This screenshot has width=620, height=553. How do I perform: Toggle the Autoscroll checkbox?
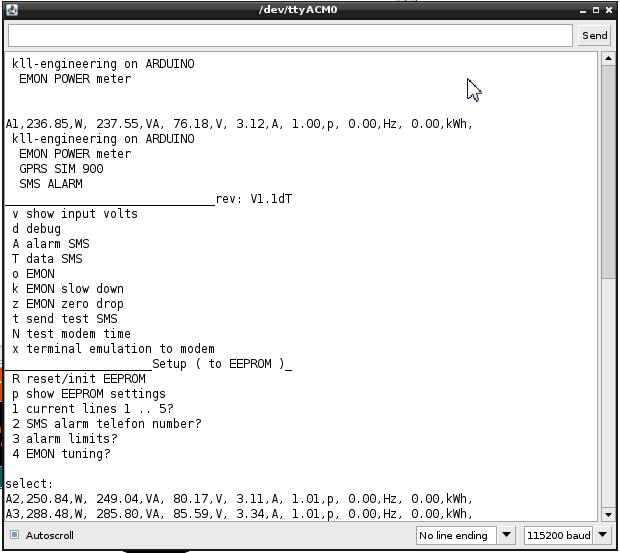click(x=14, y=535)
